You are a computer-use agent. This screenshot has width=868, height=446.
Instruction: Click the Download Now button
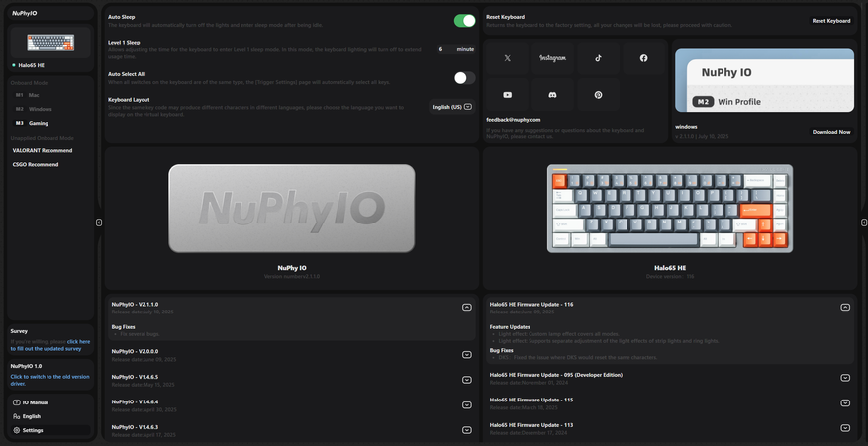(x=831, y=132)
